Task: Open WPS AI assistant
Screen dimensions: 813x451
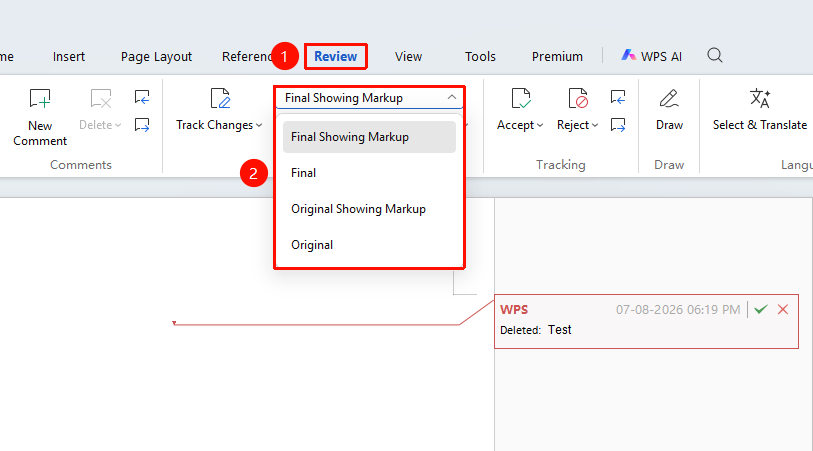Action: click(x=651, y=56)
